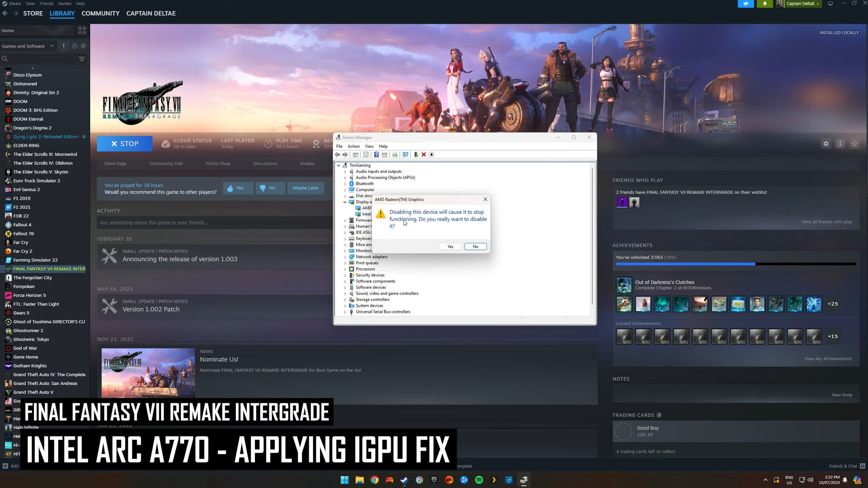Expand Audio inputs and outputs node

pyautogui.click(x=345, y=171)
